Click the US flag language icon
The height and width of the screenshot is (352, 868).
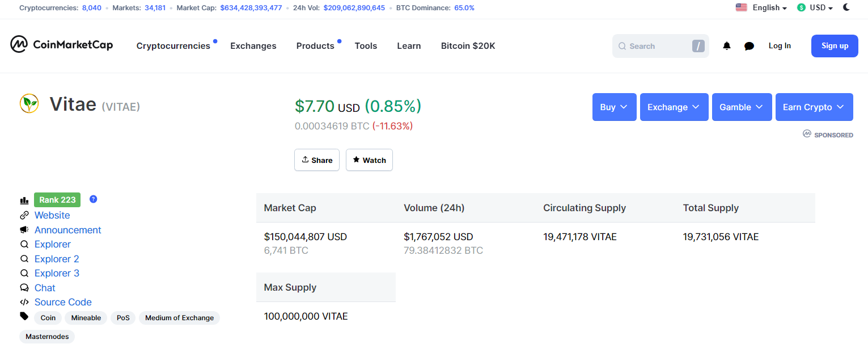pos(741,7)
